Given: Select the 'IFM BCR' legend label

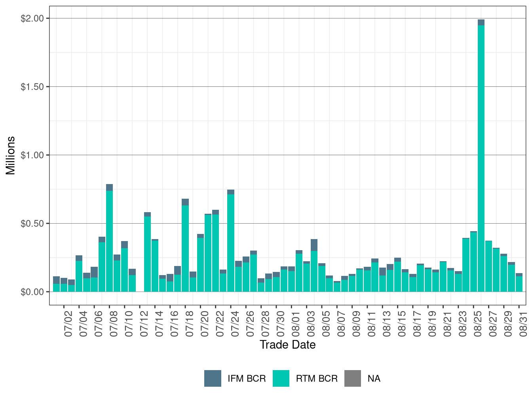Looking at the screenshot, I should [247, 379].
